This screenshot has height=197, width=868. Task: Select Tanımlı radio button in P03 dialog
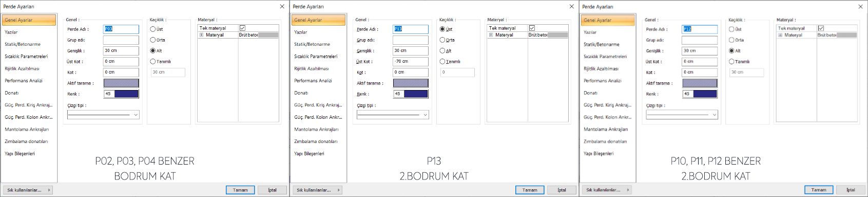point(153,62)
